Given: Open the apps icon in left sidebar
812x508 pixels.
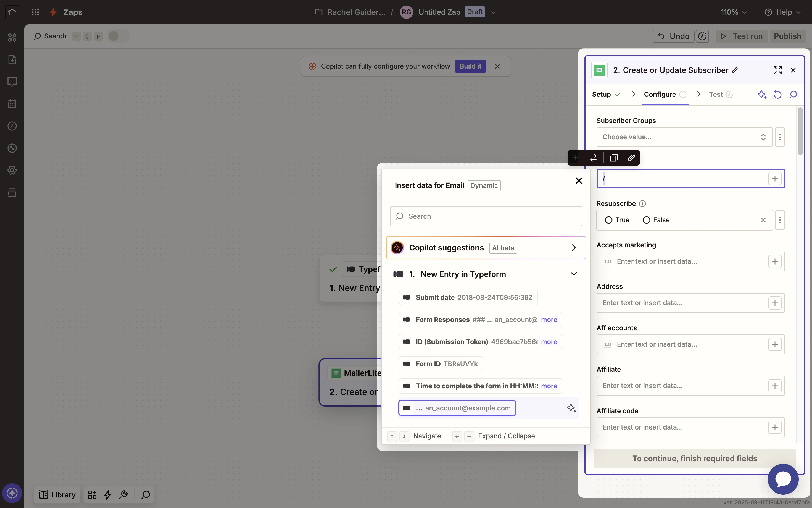Looking at the screenshot, I should 12,37.
